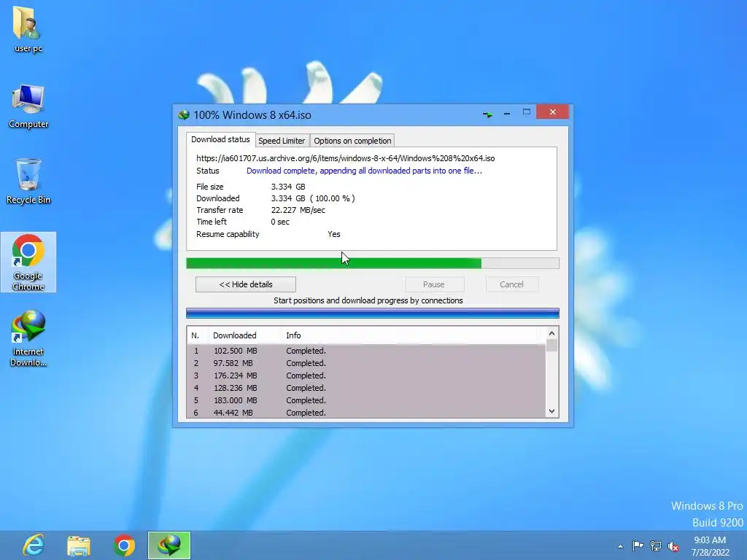Close the Windows 8 x64.iso download dialog
Image resolution: width=747 pixels, height=560 pixels.
click(x=553, y=112)
